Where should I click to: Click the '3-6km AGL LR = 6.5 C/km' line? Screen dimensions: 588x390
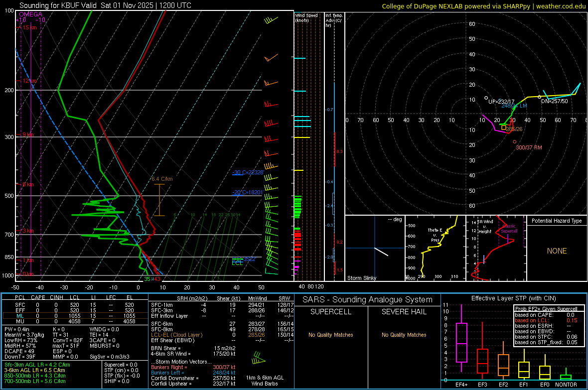(35, 370)
